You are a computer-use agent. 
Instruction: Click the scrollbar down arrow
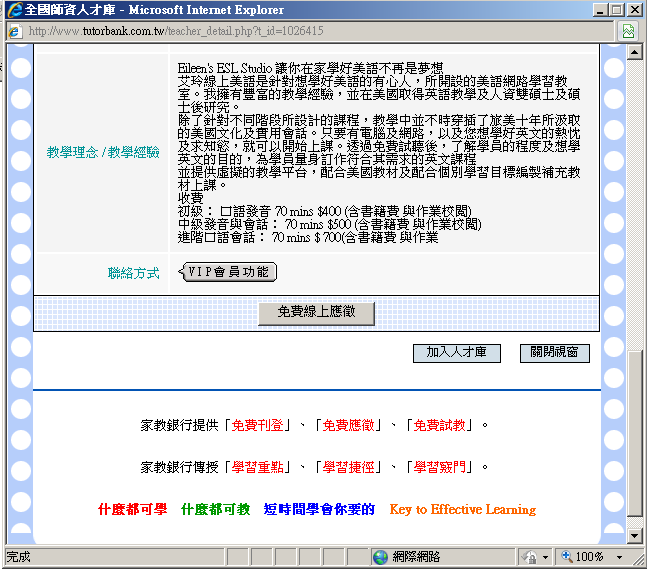[634, 535]
